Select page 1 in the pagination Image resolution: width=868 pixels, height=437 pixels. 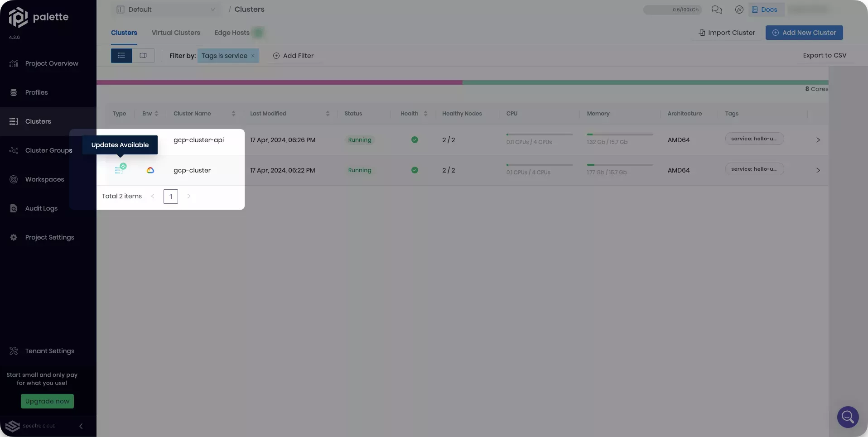171,196
